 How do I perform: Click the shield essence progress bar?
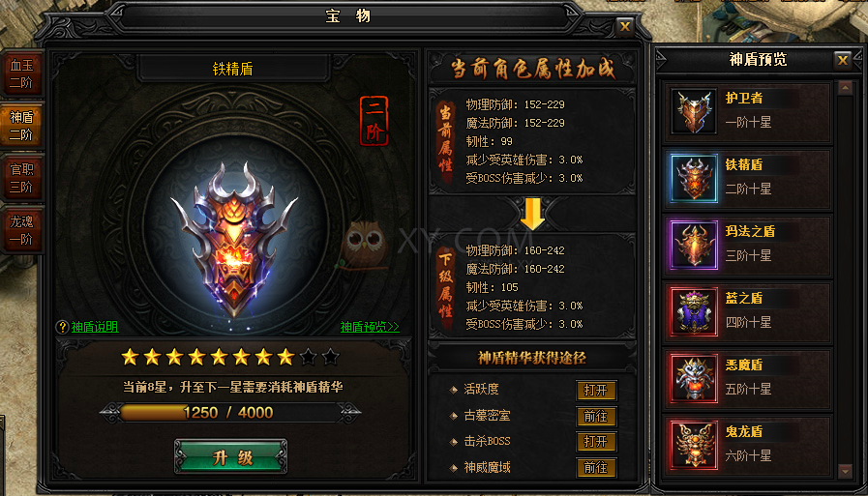pos(229,413)
